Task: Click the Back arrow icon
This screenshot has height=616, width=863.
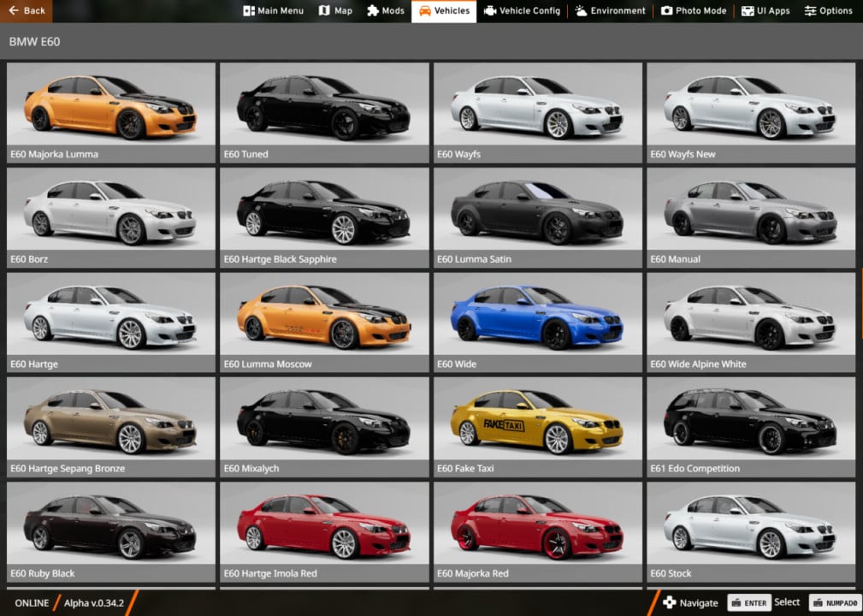Action: tap(14, 10)
